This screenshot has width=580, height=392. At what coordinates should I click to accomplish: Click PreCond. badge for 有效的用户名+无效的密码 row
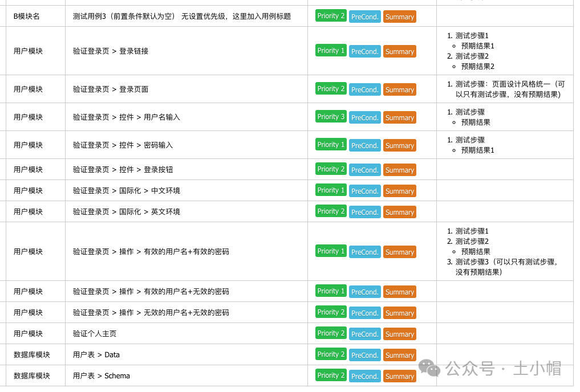(x=365, y=292)
